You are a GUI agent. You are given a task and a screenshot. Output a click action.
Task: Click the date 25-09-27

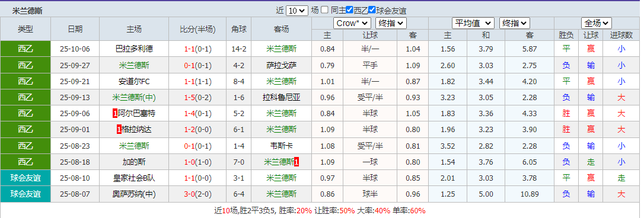pos(75,65)
